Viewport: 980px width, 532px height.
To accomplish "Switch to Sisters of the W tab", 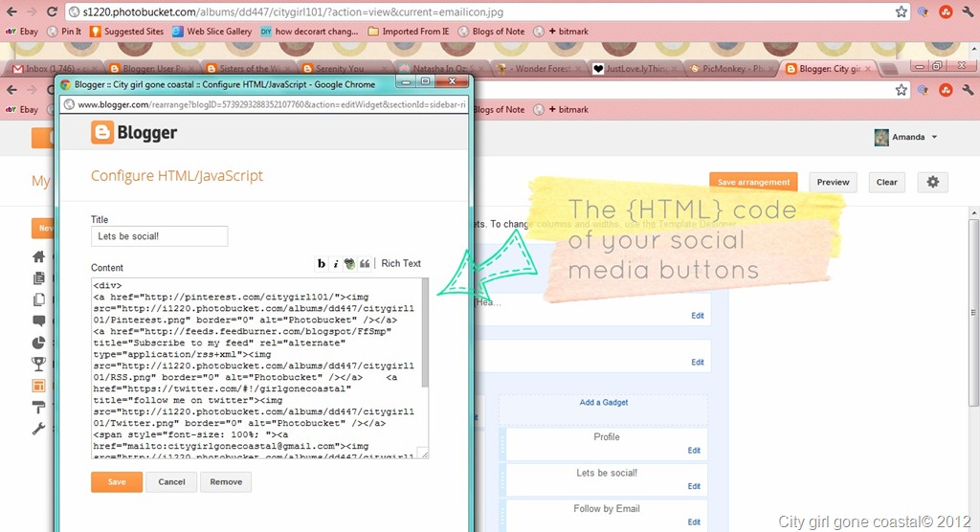I will click(x=247, y=69).
